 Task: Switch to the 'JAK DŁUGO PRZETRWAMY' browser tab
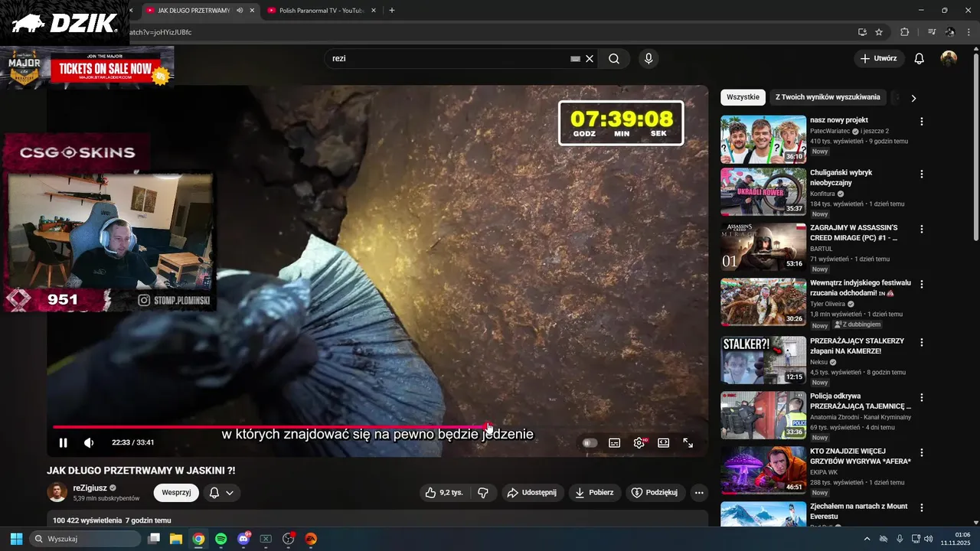pos(193,10)
